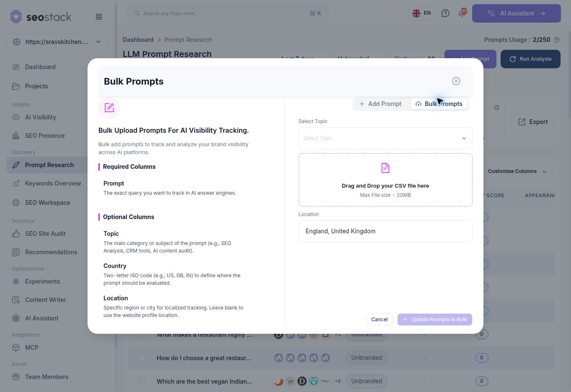Screen dimensions: 571x392
Task: Click 'Which are the best vegan Indian...' prompt text
Action: 204,381
